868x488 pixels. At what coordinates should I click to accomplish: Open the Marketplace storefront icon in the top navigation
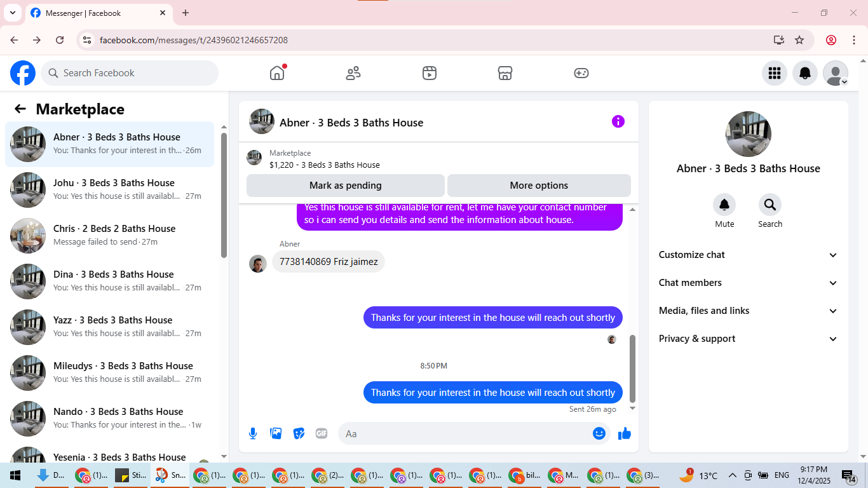point(505,73)
